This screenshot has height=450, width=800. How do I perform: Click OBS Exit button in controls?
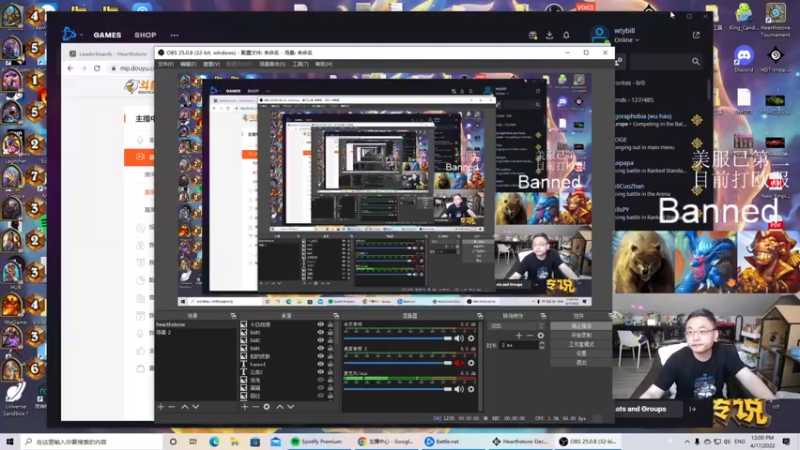tap(581, 362)
